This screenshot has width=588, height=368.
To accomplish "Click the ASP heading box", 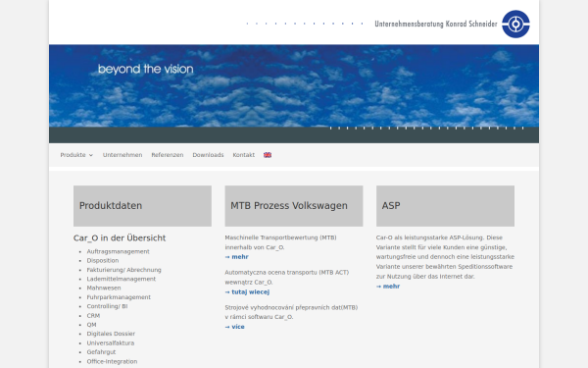I will coord(445,206).
